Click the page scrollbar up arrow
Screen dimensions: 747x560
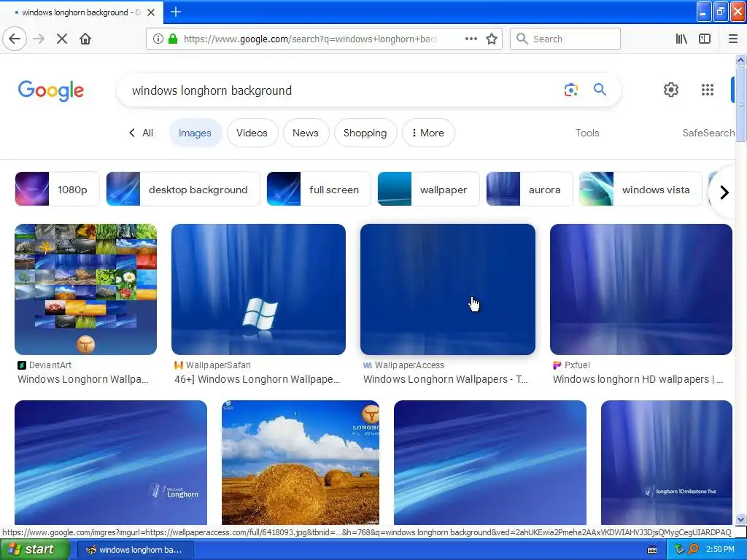tap(740, 60)
